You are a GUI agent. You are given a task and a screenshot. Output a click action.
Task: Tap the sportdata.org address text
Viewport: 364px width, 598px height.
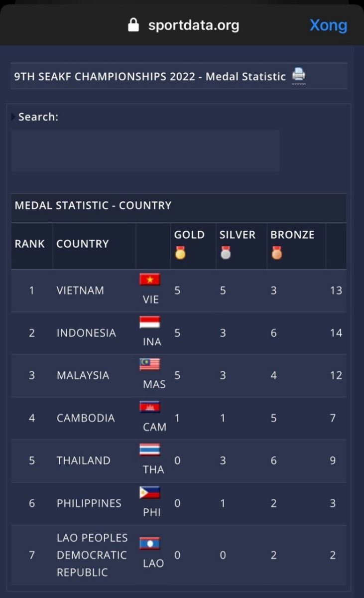(194, 25)
